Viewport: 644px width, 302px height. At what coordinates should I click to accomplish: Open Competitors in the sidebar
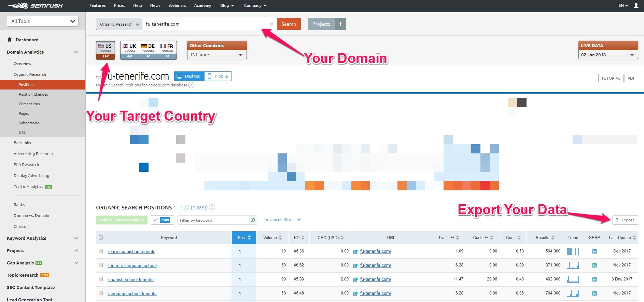pos(29,104)
